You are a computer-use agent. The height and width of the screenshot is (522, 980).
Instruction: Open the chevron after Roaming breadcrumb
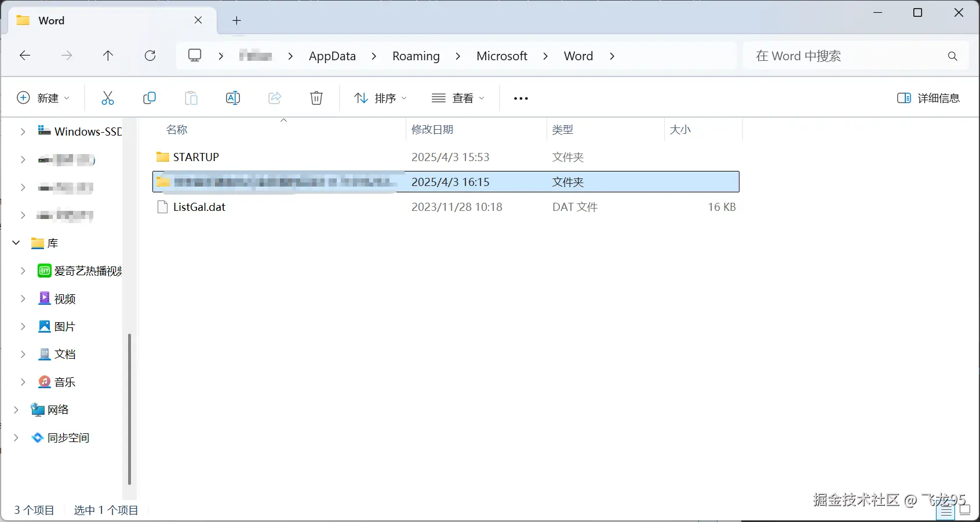pos(458,56)
